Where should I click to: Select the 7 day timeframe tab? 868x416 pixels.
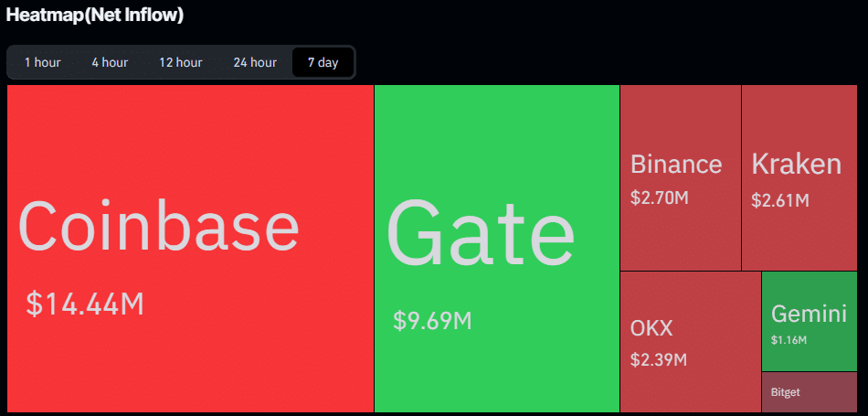pyautogui.click(x=323, y=62)
